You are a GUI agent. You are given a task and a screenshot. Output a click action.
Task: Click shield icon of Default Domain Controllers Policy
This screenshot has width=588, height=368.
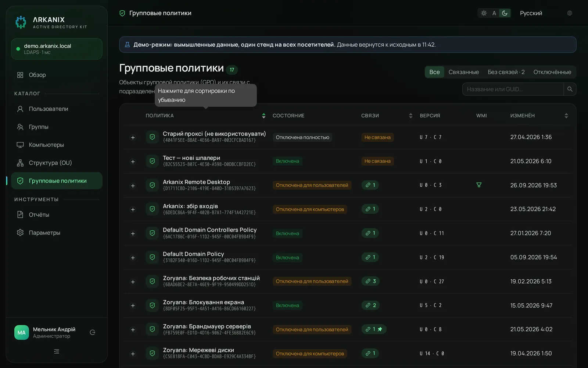click(x=152, y=233)
